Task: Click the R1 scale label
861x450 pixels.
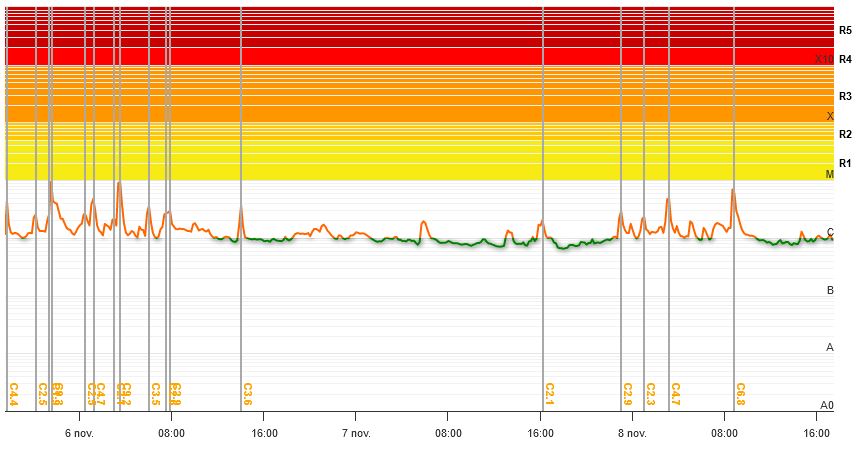Action: [845, 163]
